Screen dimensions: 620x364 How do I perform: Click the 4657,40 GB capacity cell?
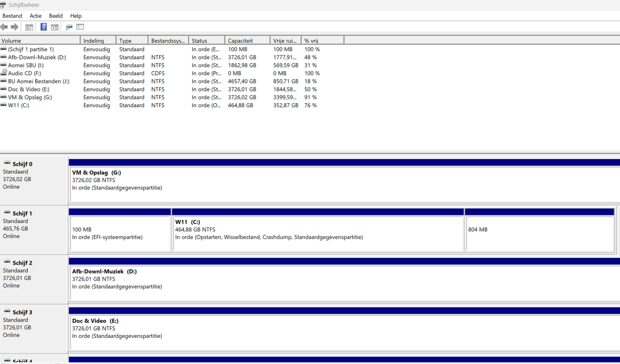[242, 81]
